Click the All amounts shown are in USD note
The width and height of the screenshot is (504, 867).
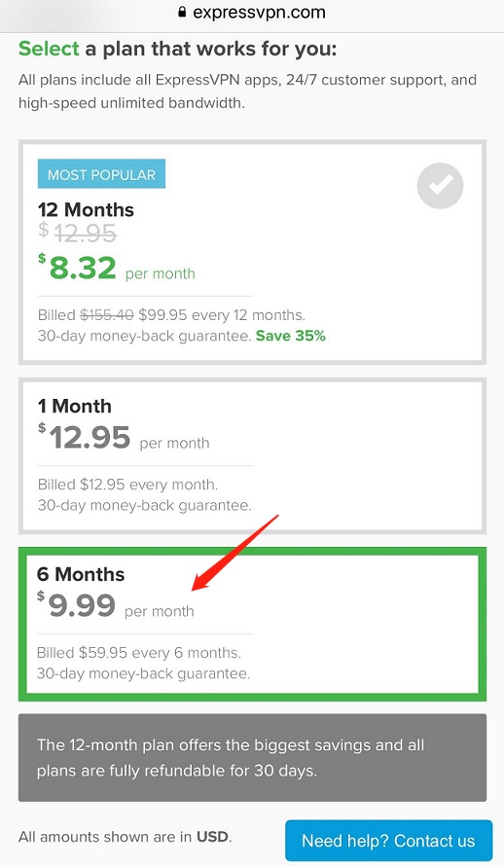[x=125, y=836]
